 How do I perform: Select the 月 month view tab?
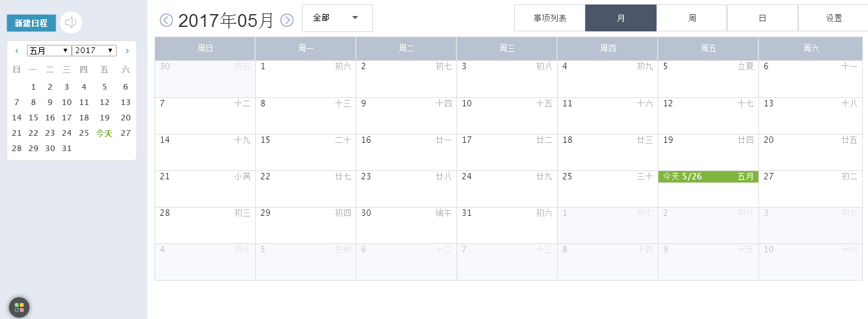point(621,18)
